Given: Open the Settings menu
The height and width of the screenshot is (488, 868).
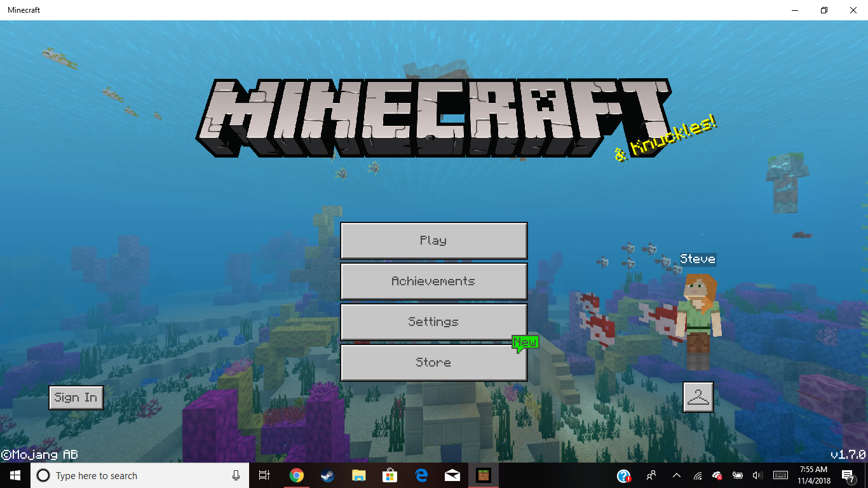Looking at the screenshot, I should (x=434, y=322).
